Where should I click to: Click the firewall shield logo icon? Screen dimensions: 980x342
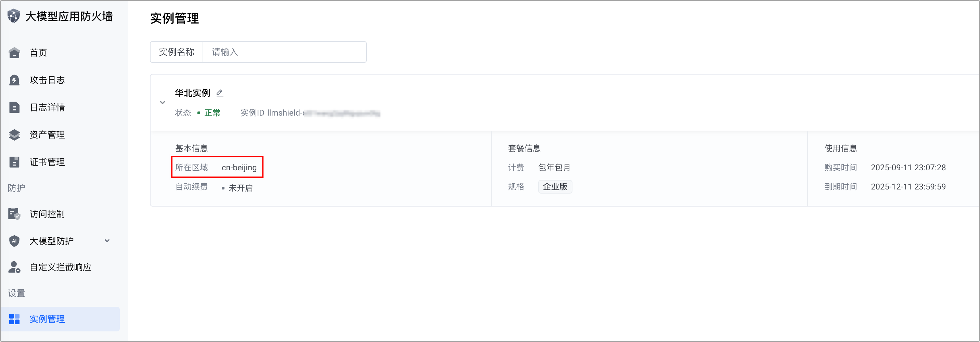point(14,16)
